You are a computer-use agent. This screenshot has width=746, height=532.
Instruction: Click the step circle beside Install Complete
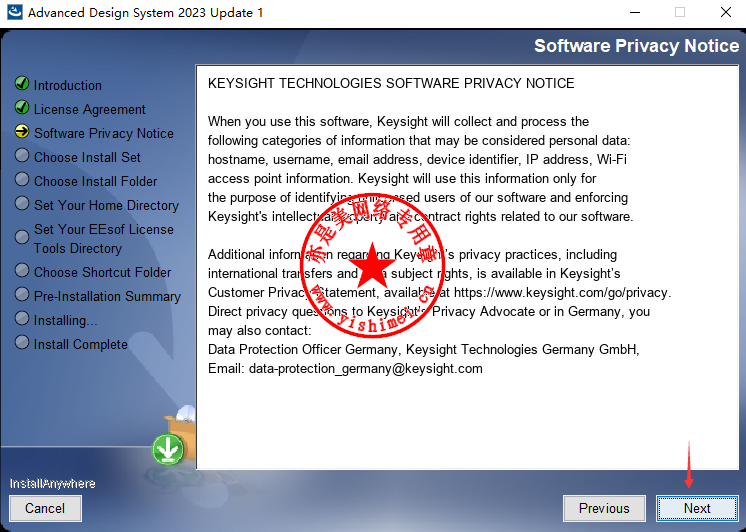[22, 342]
